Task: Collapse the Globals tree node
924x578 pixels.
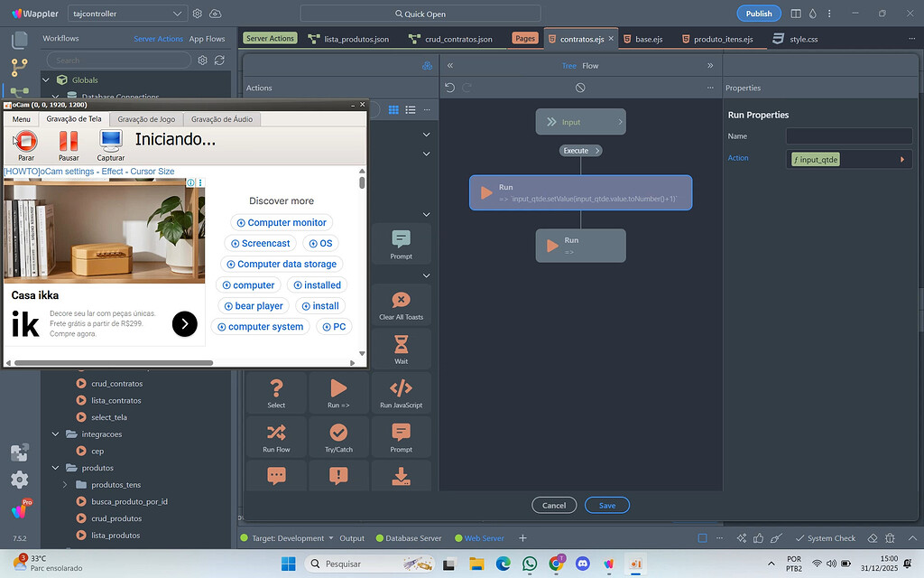Action: [46, 79]
